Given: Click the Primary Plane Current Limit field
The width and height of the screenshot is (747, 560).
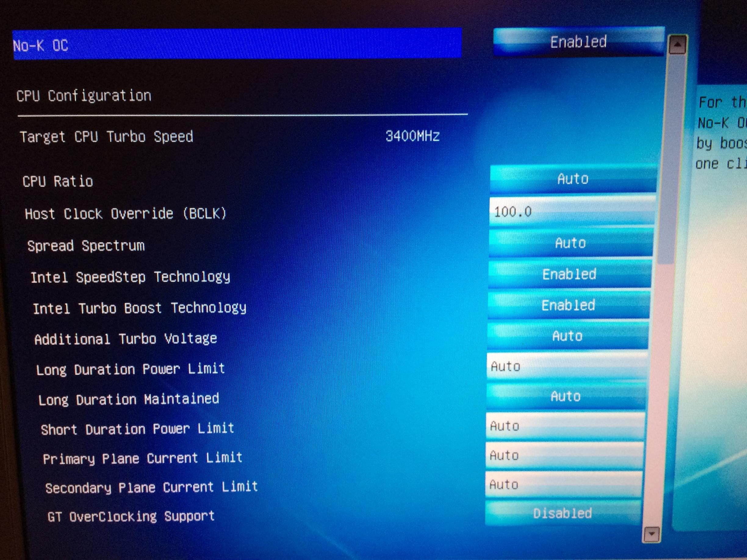Looking at the screenshot, I should click(x=564, y=456).
